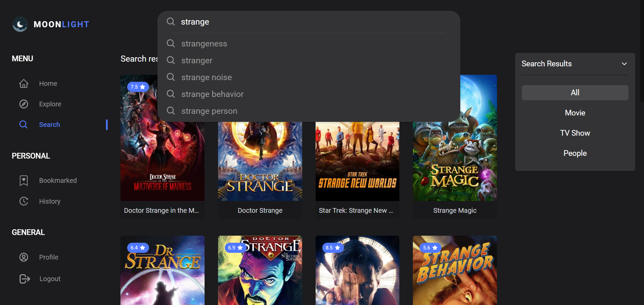Click the 'Doctor Strange' card title

click(260, 210)
